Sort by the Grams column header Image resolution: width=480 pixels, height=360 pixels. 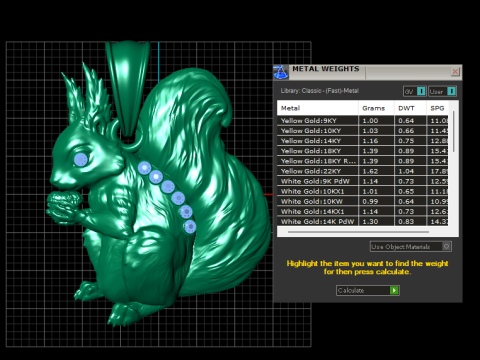click(x=376, y=108)
